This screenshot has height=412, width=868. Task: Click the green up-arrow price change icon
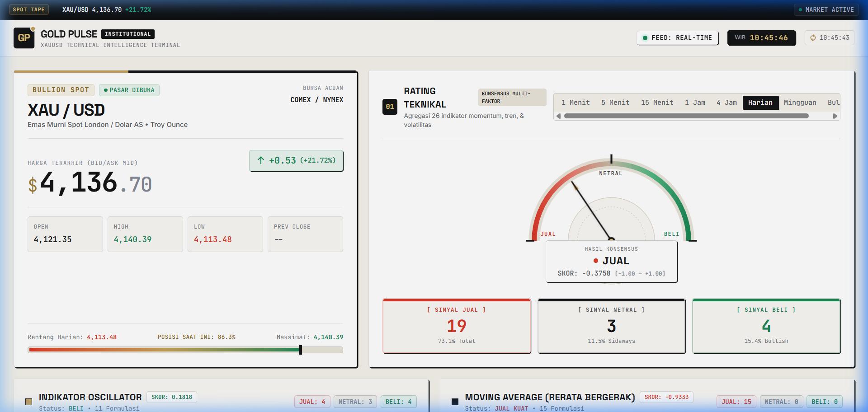pos(261,160)
